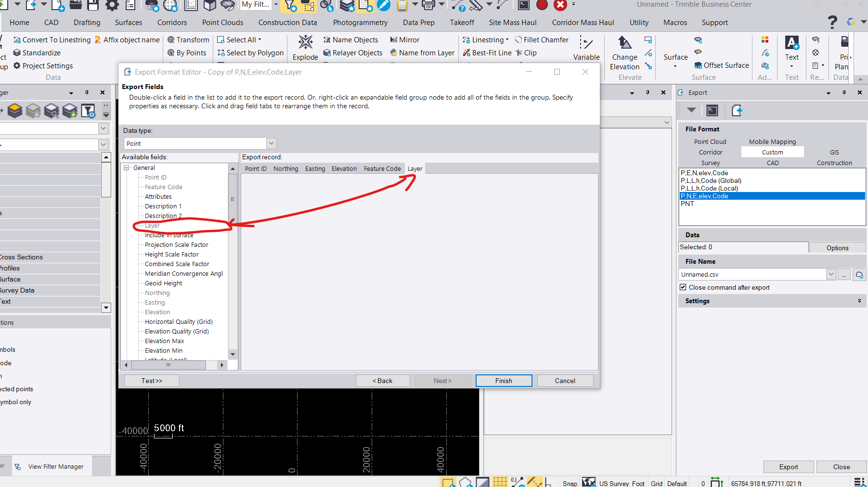868x487 pixels.
Task: Click the Transform command
Action: pos(188,40)
